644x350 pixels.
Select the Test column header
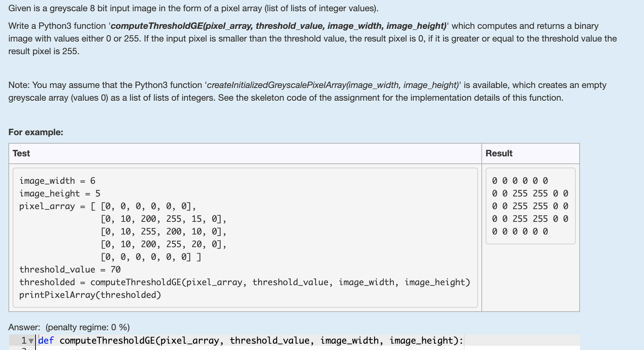point(21,153)
